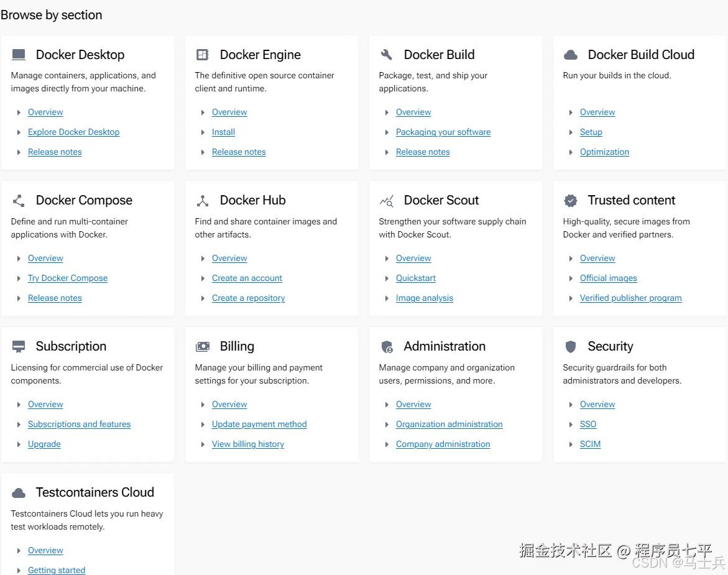Image resolution: width=728 pixels, height=575 pixels.
Task: Click the Docker Hub icon
Action: pyautogui.click(x=202, y=200)
